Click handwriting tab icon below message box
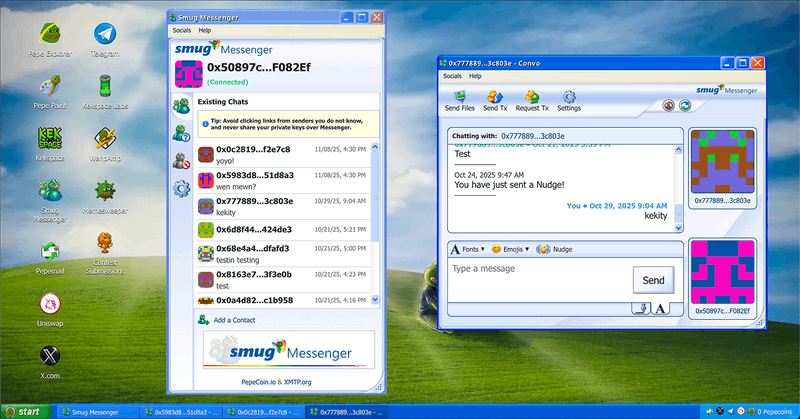Image resolution: width=800 pixels, height=419 pixels. (x=642, y=308)
